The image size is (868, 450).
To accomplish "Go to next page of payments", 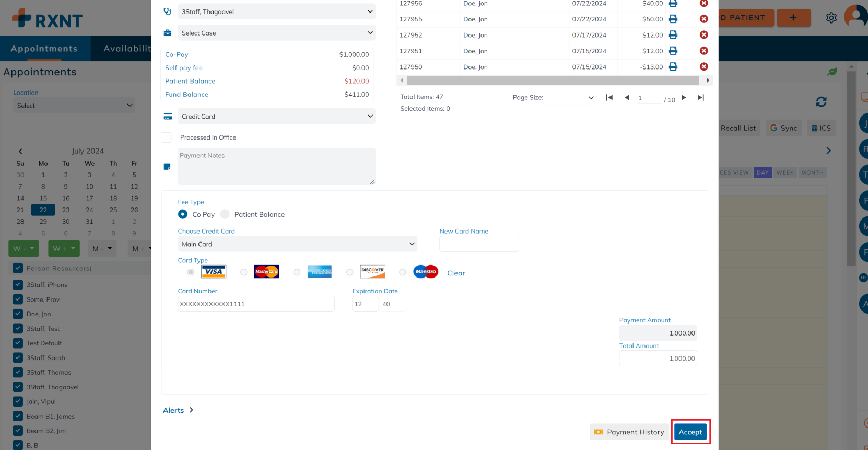I will 684,97.
